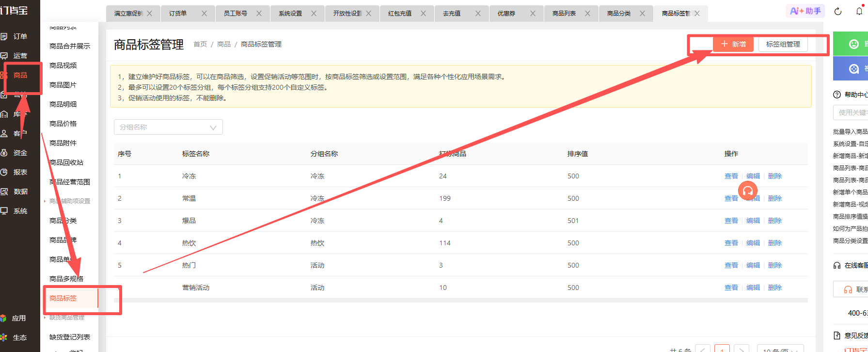Click the 标签组管理 button

[783, 44]
